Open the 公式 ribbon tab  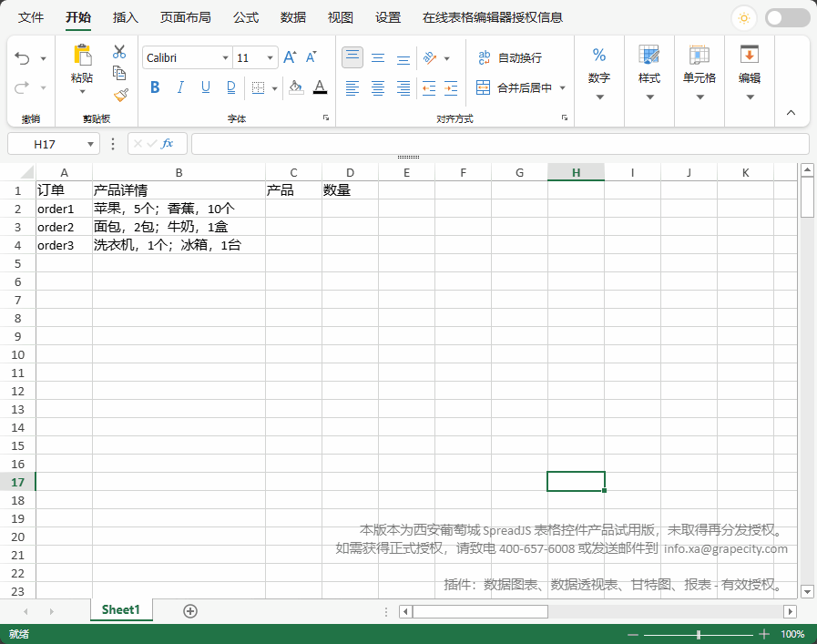coord(244,16)
